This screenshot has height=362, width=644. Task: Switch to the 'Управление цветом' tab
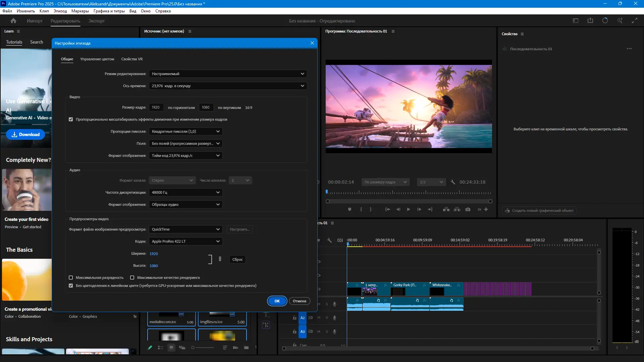click(97, 59)
